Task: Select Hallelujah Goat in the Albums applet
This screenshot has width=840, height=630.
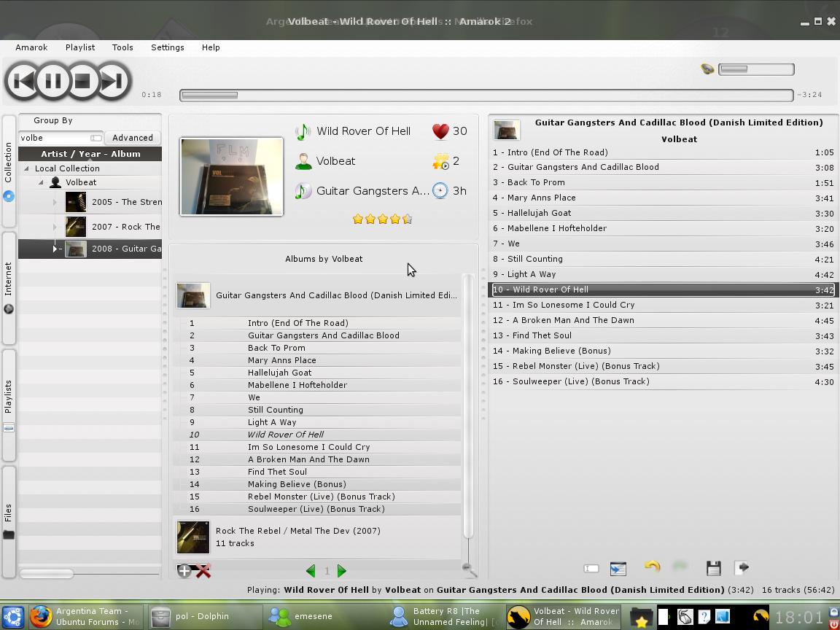Action: 280,373
